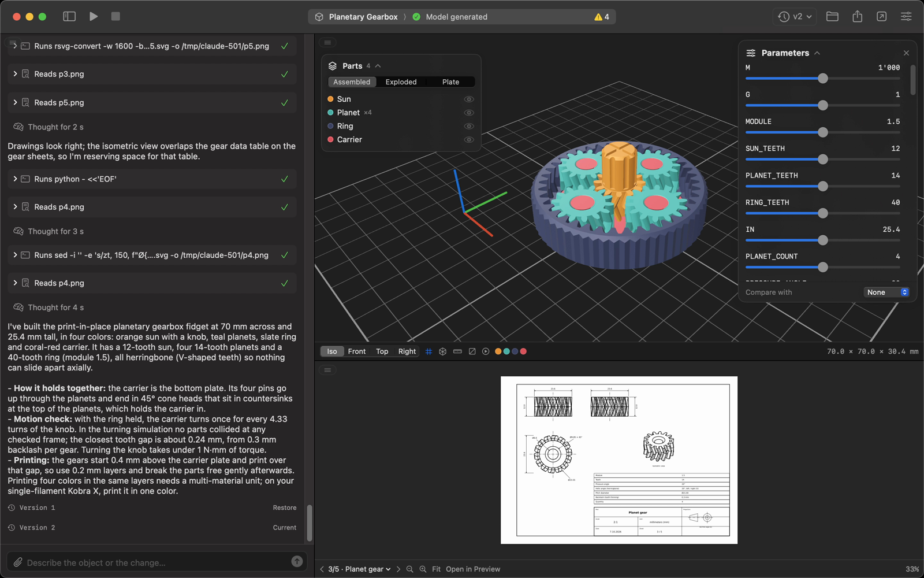Hide the Ring part
The image size is (924, 578).
tap(469, 126)
